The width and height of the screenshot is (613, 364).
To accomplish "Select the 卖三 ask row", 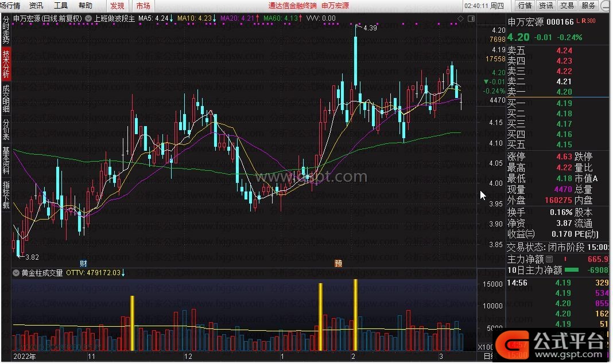I will point(557,71).
